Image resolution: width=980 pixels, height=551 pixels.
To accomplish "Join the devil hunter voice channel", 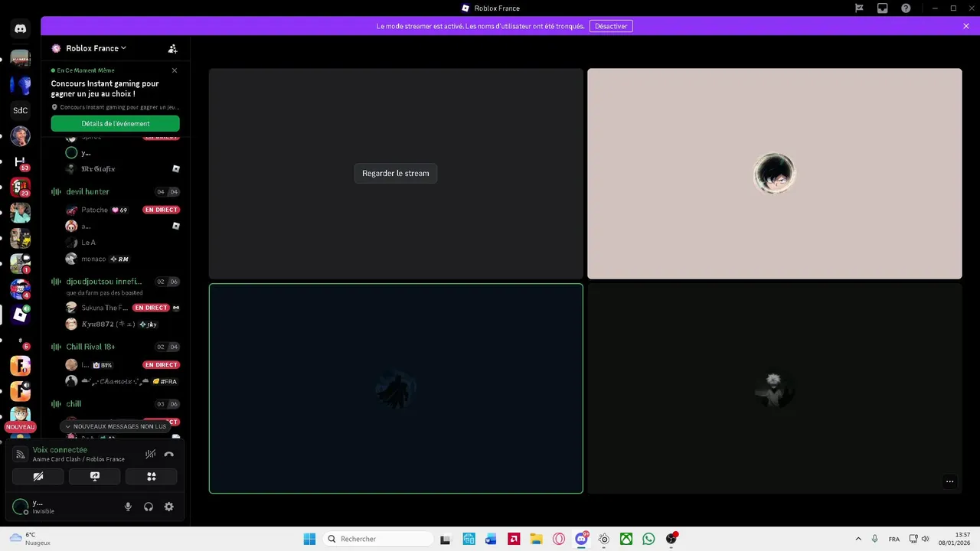I will [115, 191].
